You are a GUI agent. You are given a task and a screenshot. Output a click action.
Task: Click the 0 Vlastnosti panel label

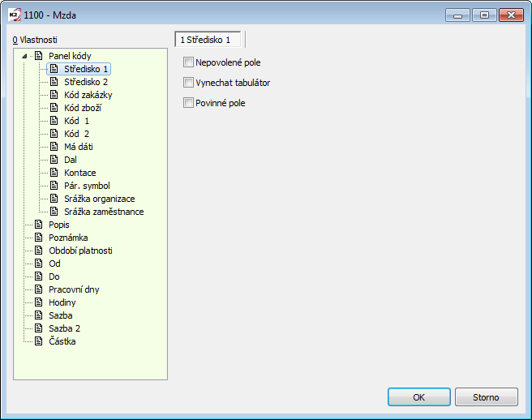click(36, 39)
